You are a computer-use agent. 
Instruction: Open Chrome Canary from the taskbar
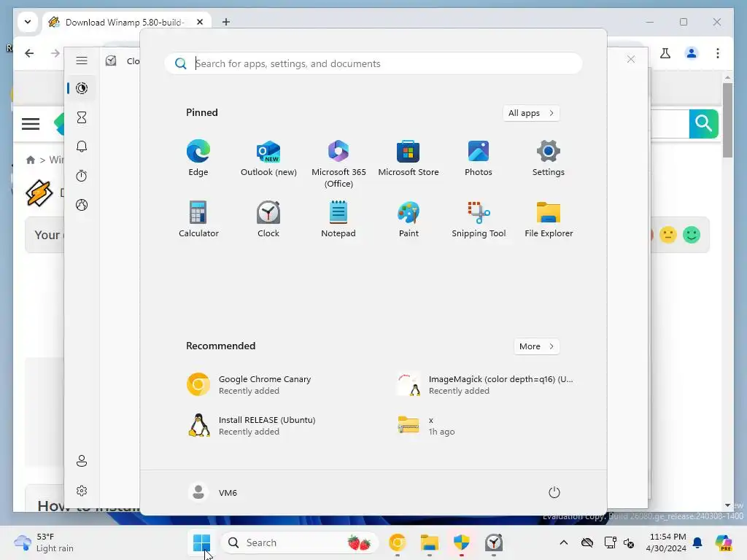click(x=398, y=542)
